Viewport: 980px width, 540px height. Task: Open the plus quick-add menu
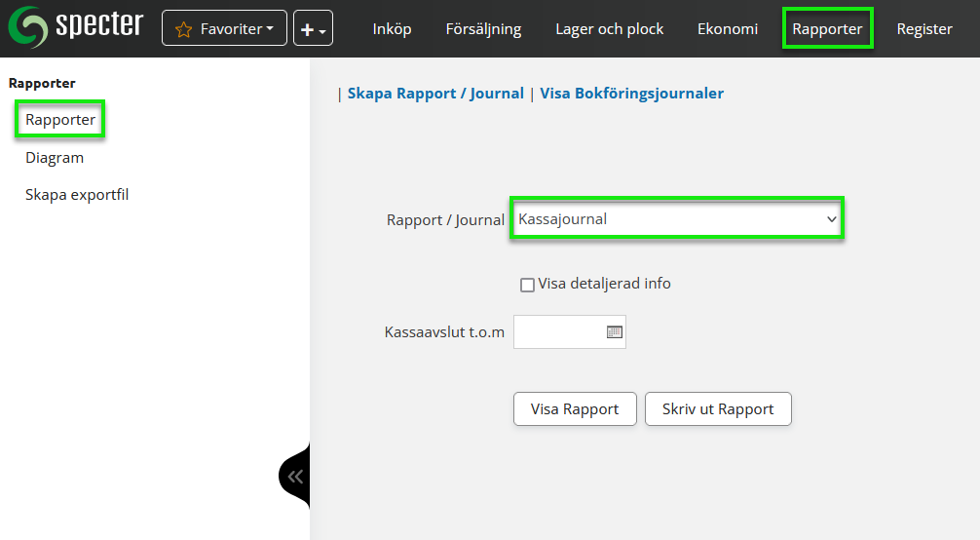313,29
